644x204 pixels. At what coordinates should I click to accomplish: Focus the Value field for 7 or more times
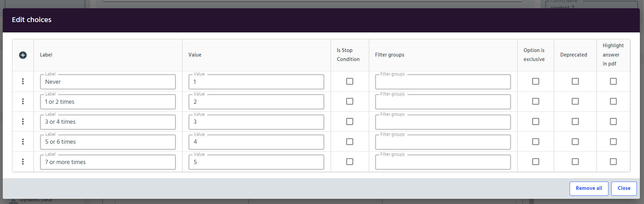tap(256, 162)
